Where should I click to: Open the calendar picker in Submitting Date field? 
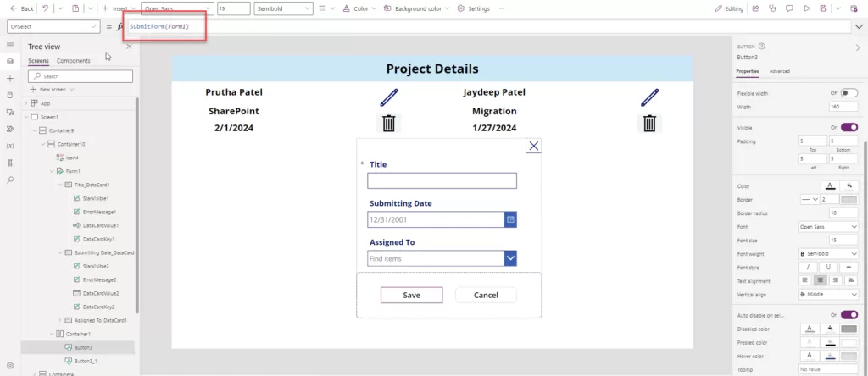[x=510, y=219]
